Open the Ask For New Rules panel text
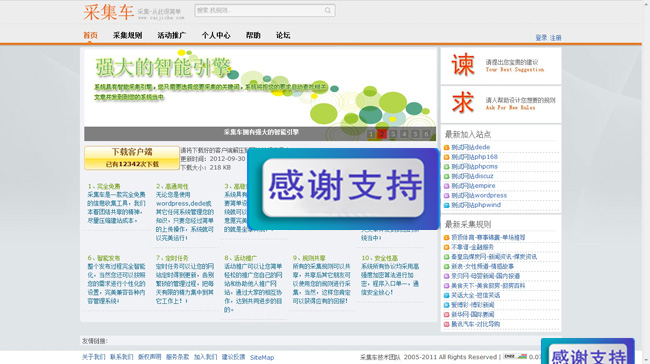650x364 pixels. coord(510,108)
